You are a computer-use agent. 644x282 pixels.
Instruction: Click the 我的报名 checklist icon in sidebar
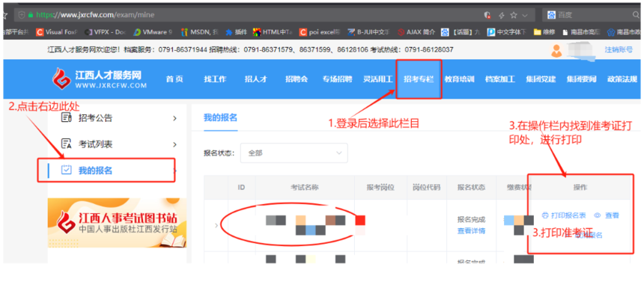[66, 170]
